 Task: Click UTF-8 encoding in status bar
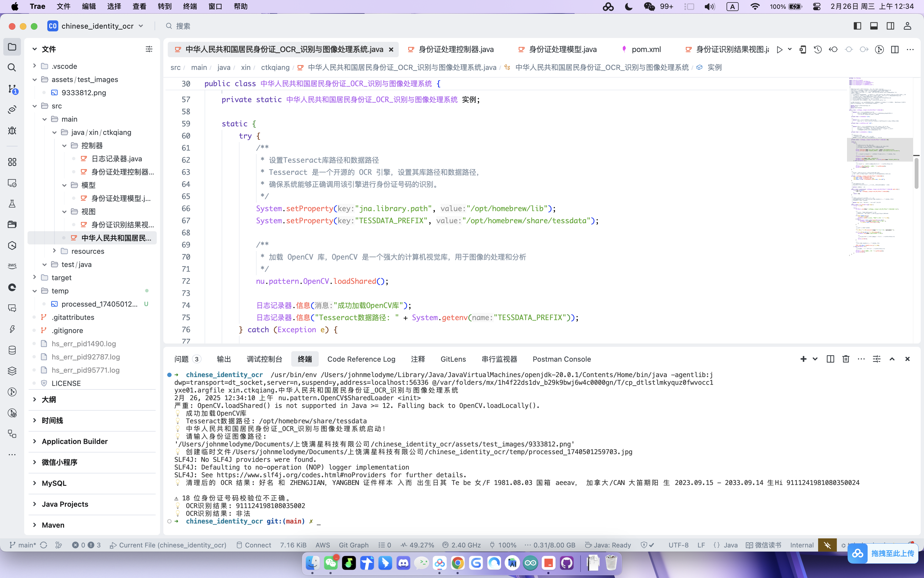pos(678,545)
